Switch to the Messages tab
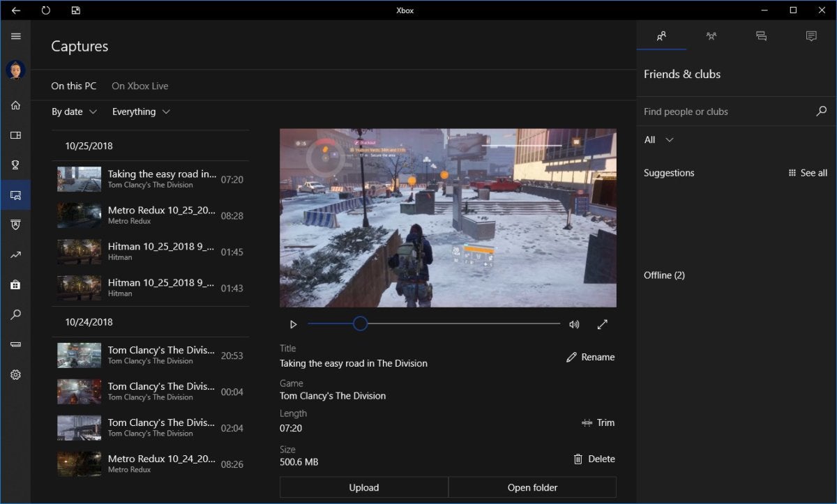 pos(761,36)
